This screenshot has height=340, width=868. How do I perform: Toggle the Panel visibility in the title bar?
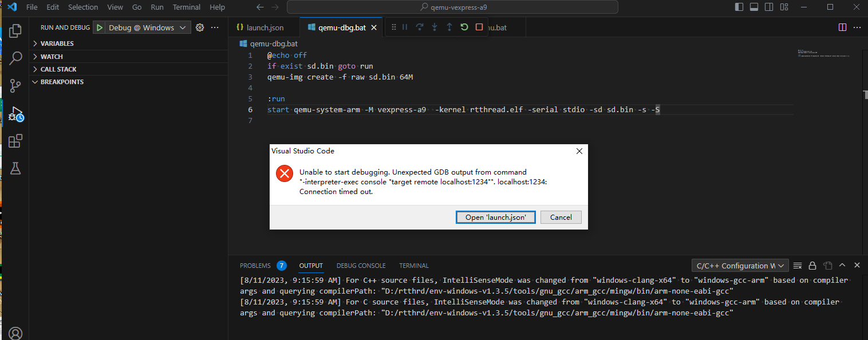(753, 7)
